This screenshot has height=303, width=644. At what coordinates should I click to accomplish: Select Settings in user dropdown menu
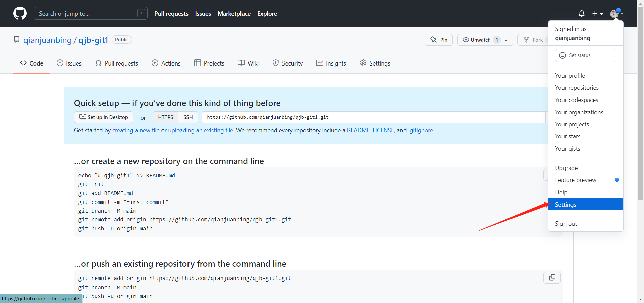pyautogui.click(x=586, y=205)
